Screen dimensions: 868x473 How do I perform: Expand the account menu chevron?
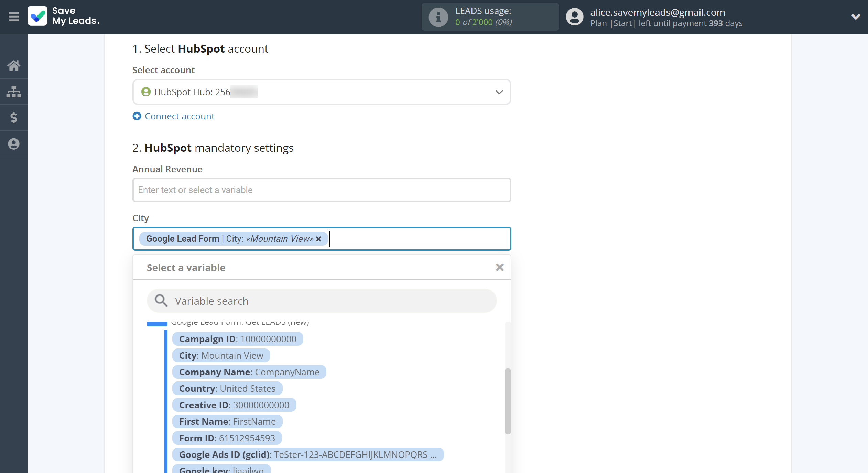coord(856,17)
